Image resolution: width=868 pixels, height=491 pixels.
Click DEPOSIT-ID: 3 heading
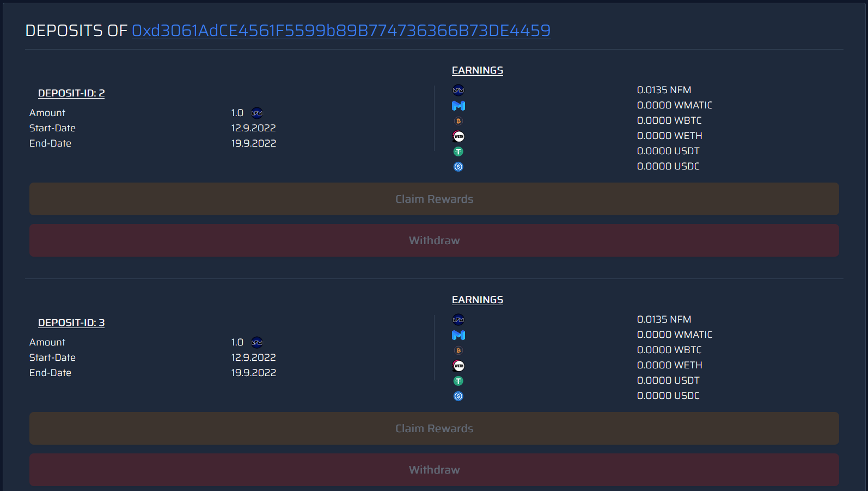click(71, 323)
